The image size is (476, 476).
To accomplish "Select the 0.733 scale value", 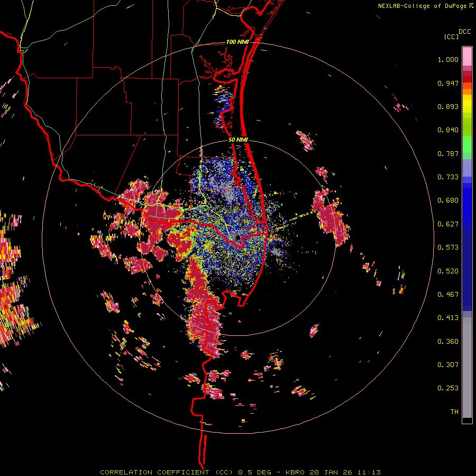I will click(x=448, y=177).
